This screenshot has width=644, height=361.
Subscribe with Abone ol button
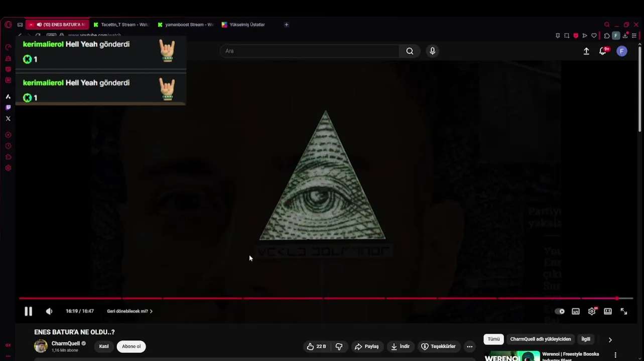pos(132,346)
